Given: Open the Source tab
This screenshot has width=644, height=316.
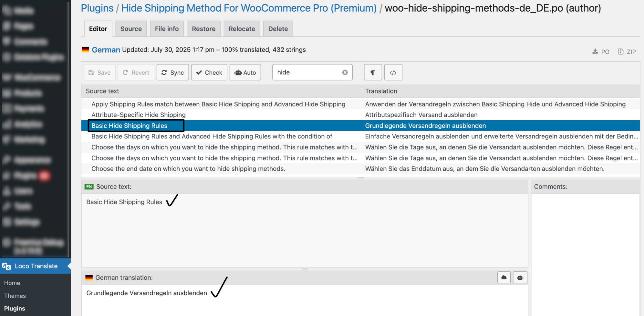Looking at the screenshot, I should pyautogui.click(x=131, y=29).
